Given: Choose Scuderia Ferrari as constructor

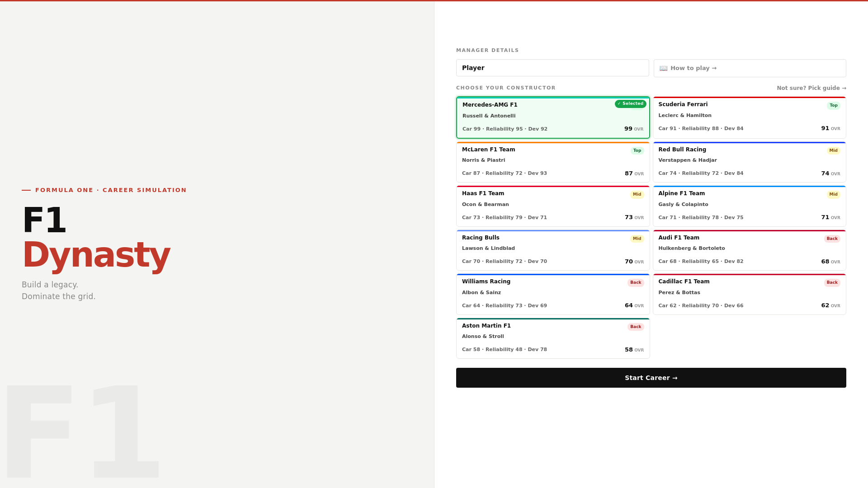Looking at the screenshot, I should pos(750,117).
